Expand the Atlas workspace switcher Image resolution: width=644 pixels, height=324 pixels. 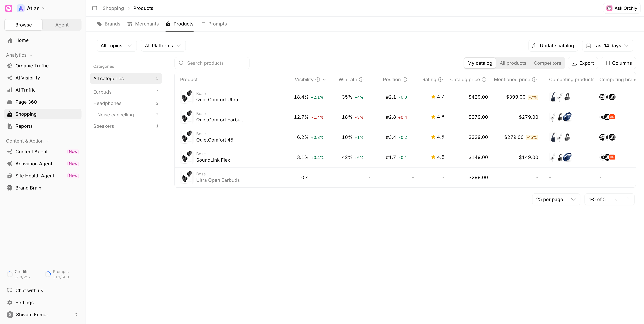(32, 8)
